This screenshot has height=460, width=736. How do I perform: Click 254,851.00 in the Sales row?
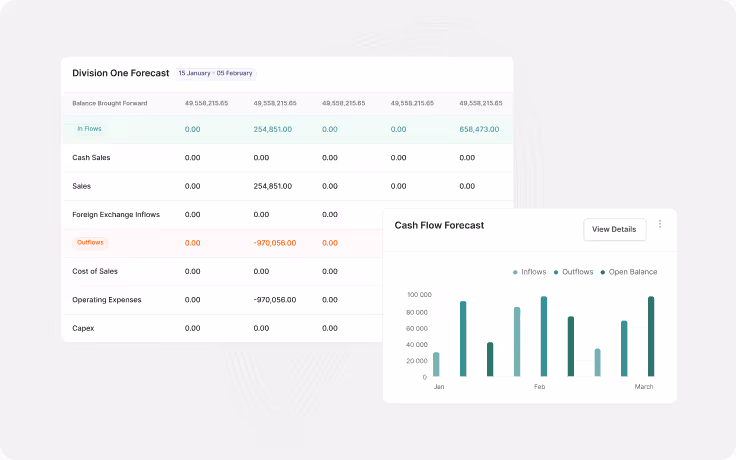pos(273,186)
